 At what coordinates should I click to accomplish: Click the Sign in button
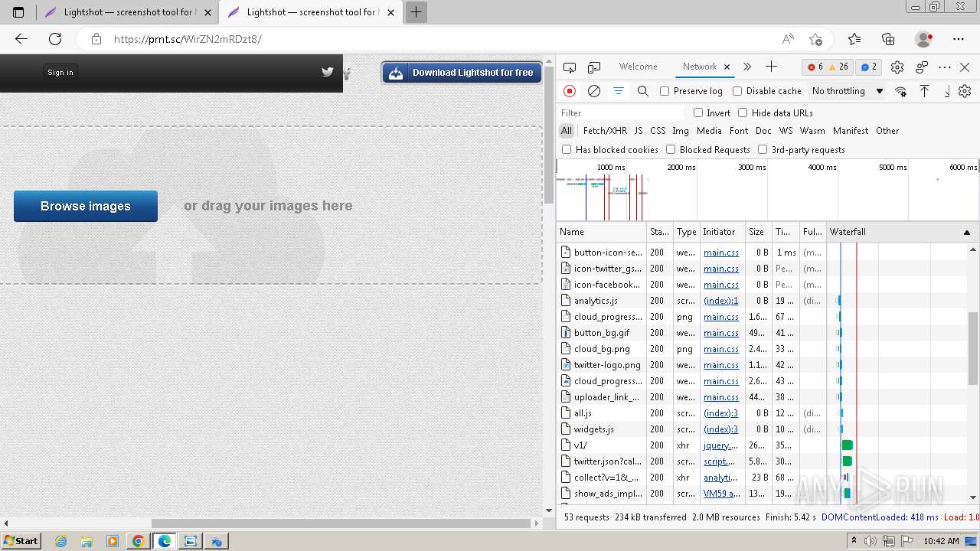[x=60, y=73]
